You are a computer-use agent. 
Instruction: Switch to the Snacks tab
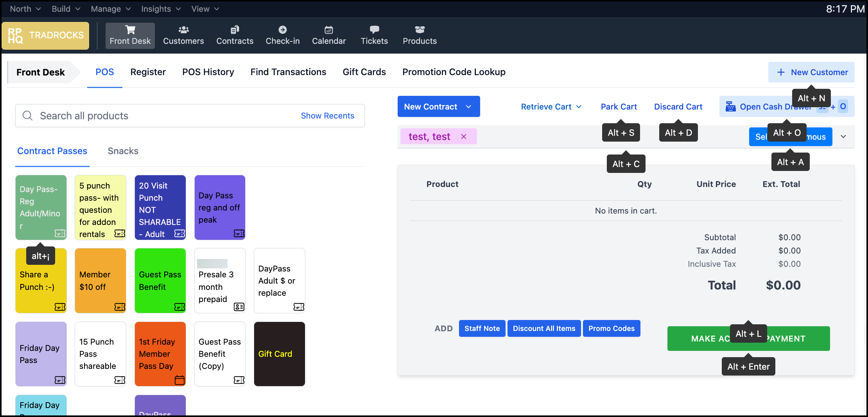(x=123, y=151)
